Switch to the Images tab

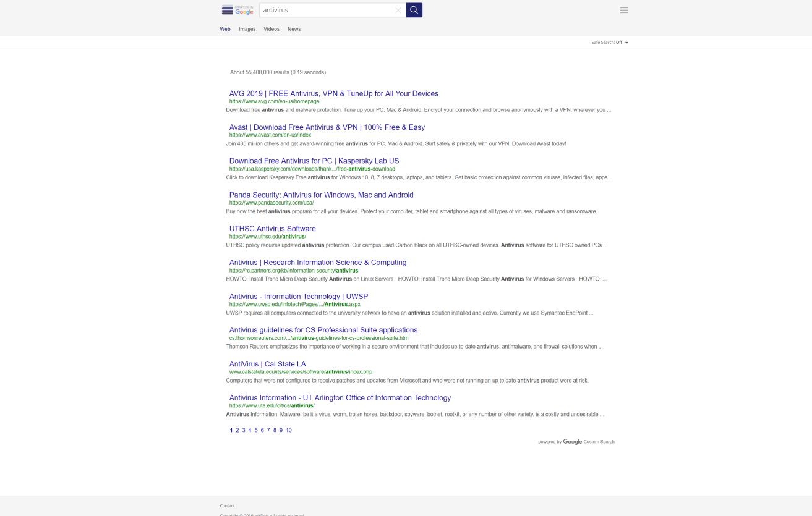coord(247,29)
